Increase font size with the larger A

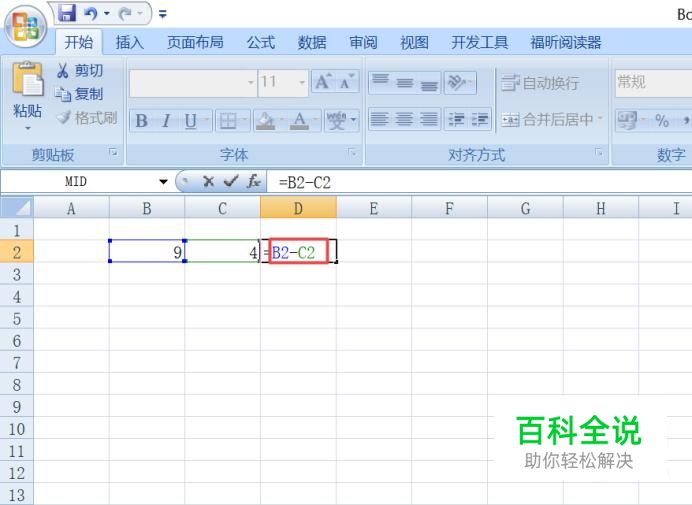coord(323,82)
